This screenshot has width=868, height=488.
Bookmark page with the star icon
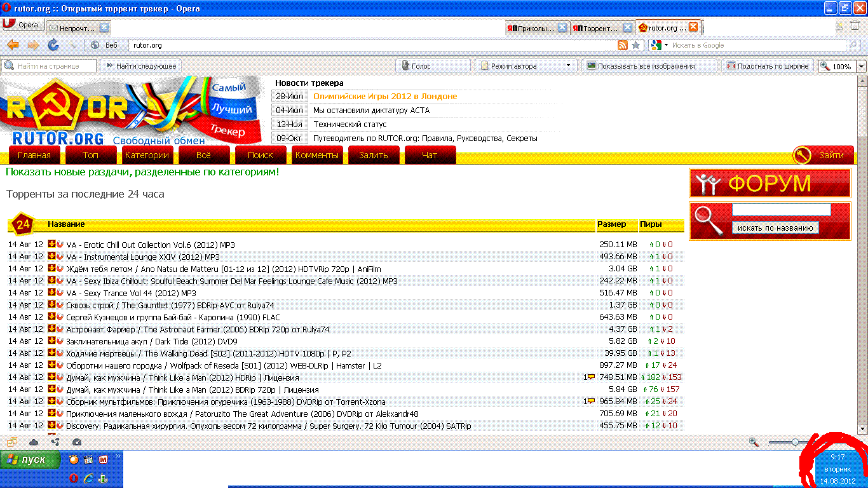pyautogui.click(x=635, y=45)
